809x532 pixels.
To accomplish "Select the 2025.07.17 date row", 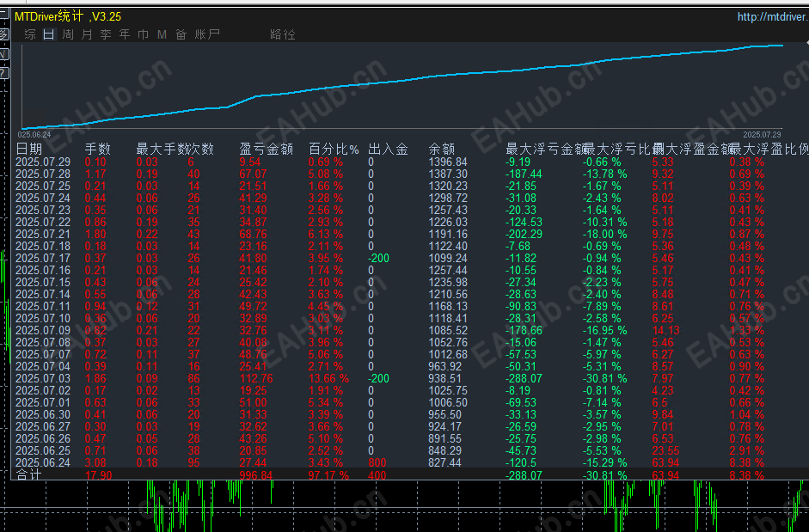I will coord(43,259).
